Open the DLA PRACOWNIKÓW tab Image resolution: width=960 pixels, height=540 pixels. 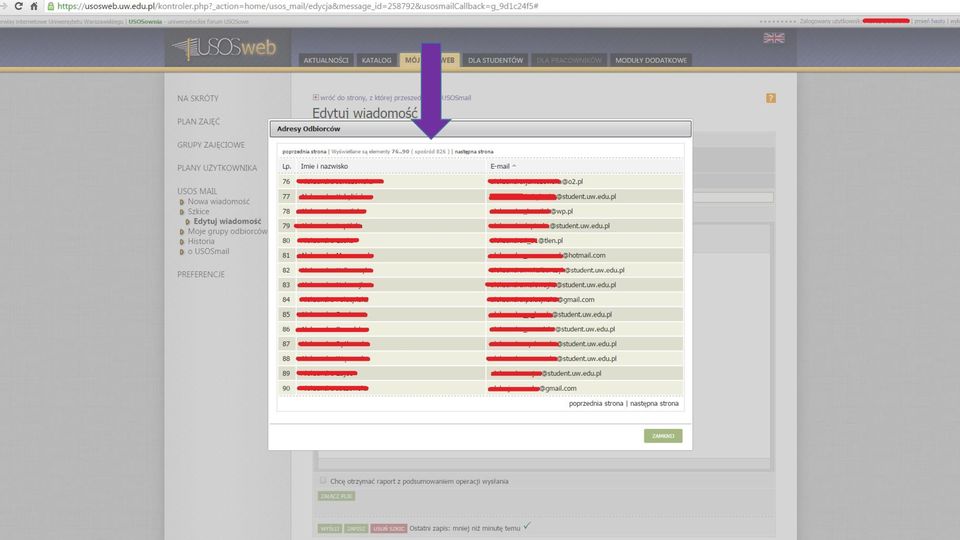(569, 60)
